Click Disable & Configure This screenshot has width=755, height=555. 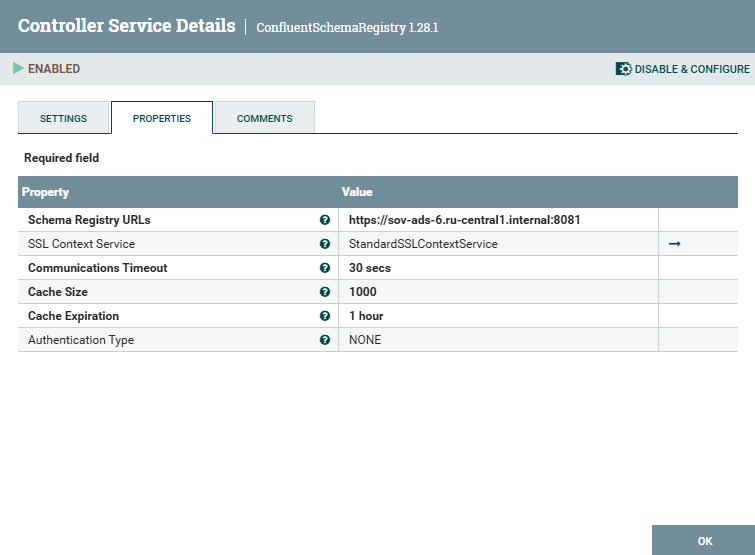coord(683,69)
